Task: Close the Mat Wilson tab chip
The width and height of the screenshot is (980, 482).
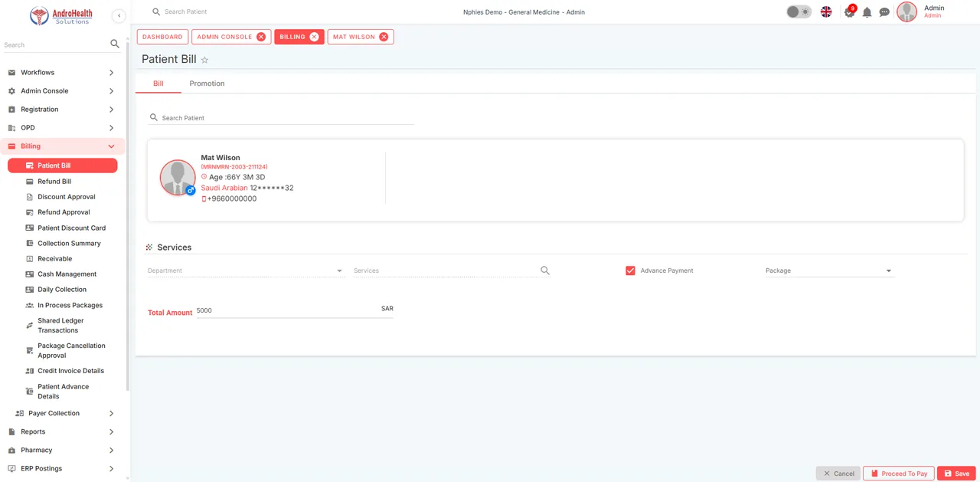Action: click(x=384, y=37)
